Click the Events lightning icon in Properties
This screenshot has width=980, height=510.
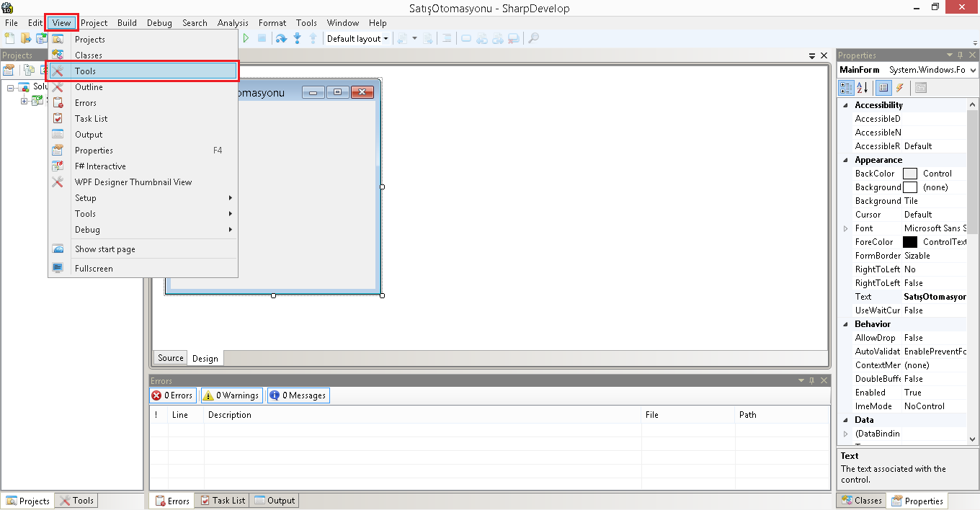899,88
